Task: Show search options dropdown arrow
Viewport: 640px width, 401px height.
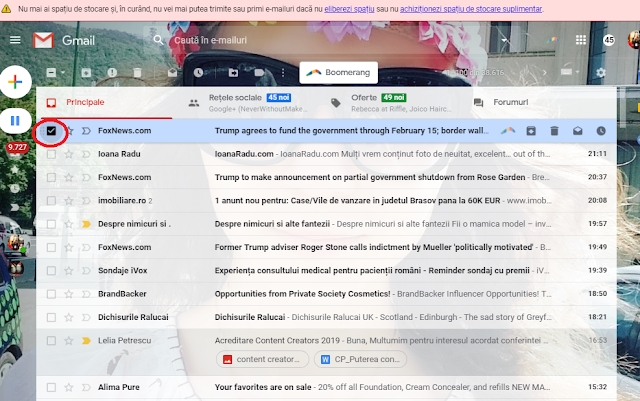Action: click(504, 40)
